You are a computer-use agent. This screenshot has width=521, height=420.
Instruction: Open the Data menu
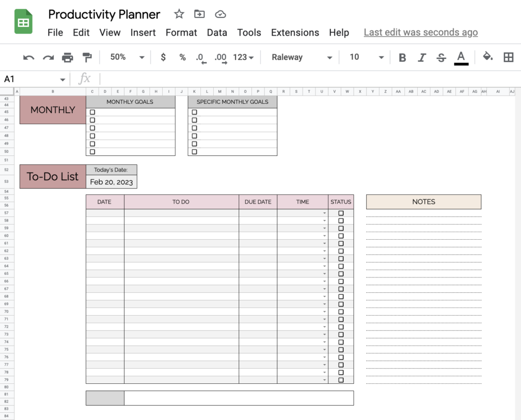click(x=217, y=32)
